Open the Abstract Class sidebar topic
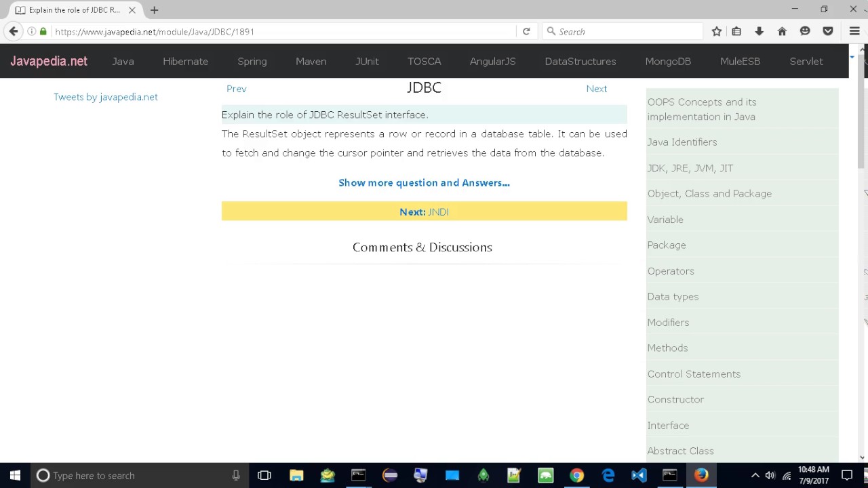 (680, 451)
